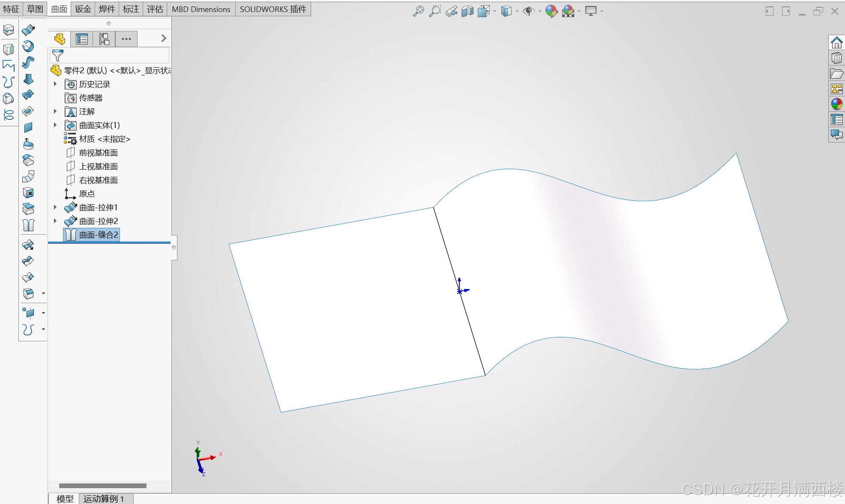Viewport: 845px width, 504px height.
Task: Select the Extend Surface tool
Action: [28, 245]
